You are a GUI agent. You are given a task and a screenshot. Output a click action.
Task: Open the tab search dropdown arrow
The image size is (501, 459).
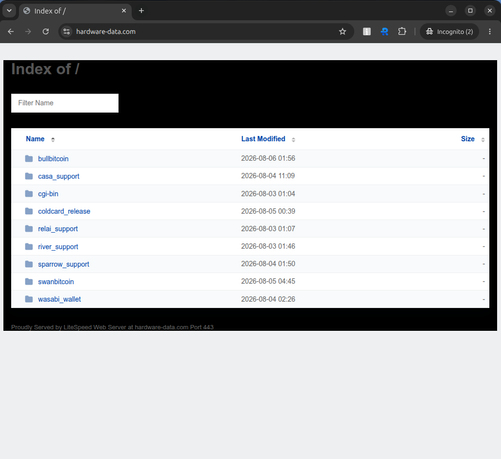point(9,11)
